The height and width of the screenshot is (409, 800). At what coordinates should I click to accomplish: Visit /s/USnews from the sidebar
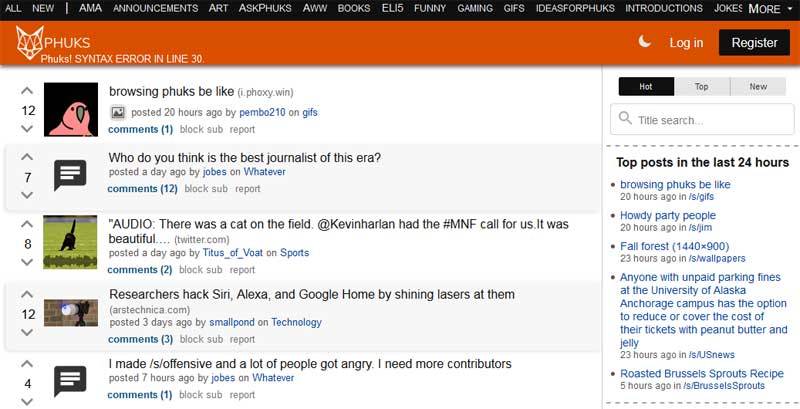click(712, 354)
